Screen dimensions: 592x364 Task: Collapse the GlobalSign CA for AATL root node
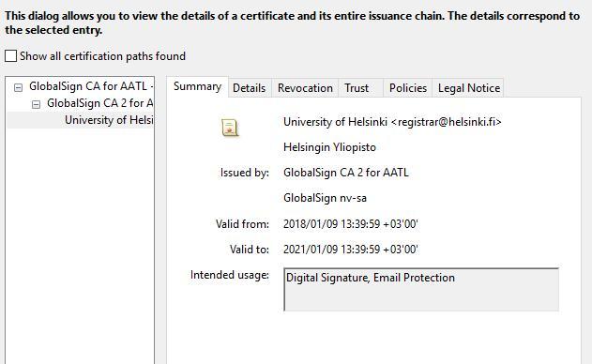(x=18, y=87)
